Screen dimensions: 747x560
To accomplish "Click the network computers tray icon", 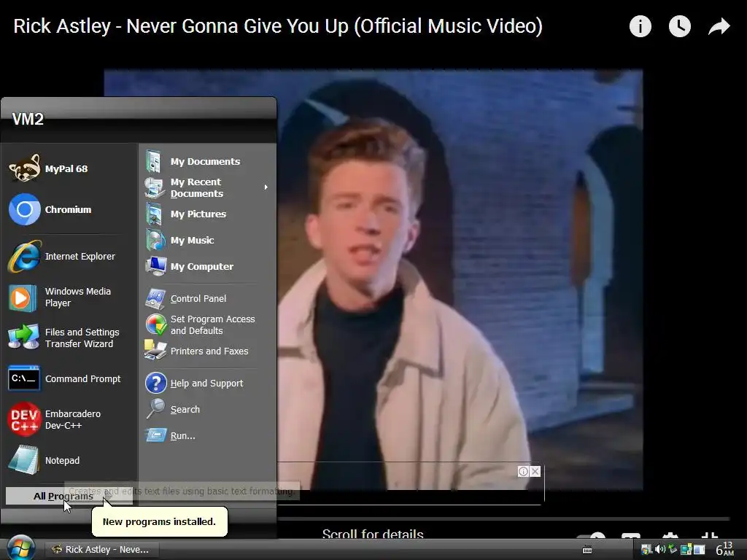I will 686,550.
